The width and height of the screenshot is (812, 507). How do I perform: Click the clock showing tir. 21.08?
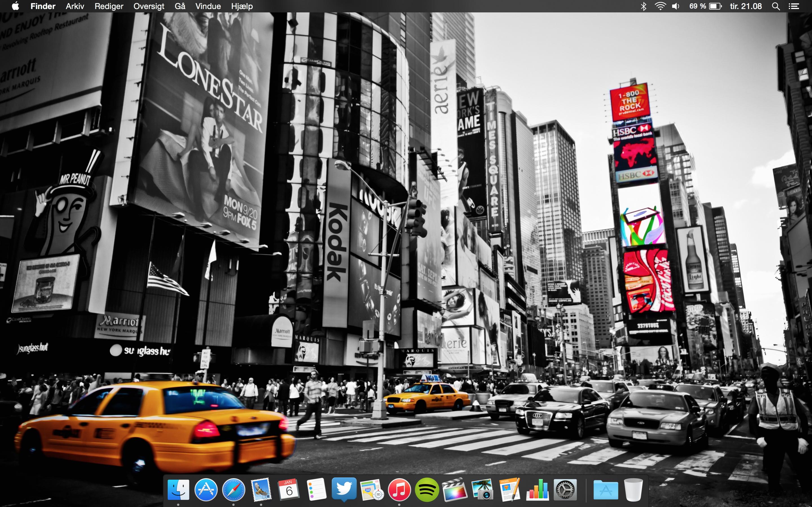pos(745,6)
